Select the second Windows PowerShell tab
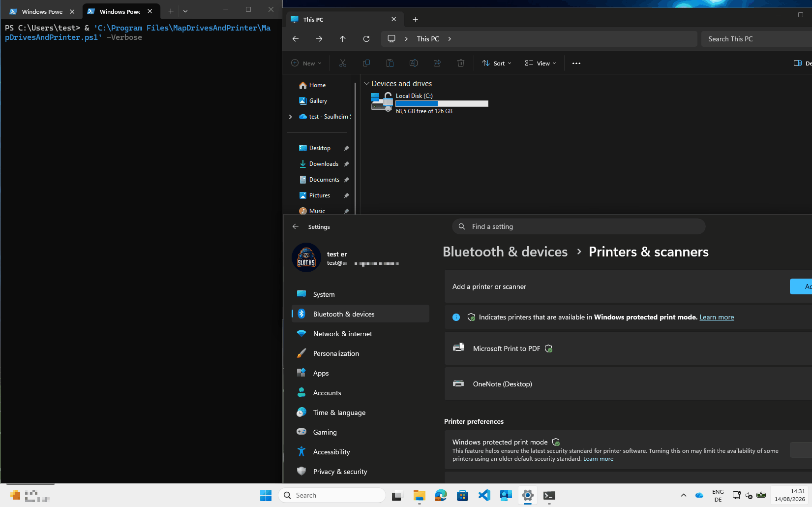 pos(120,11)
